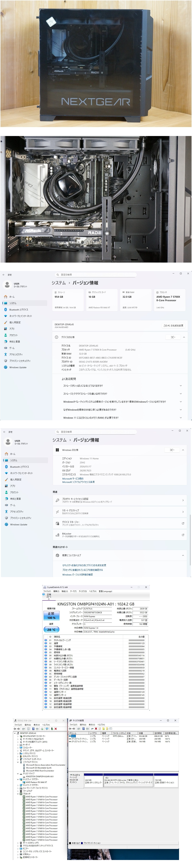Open BitLocker device encryption link
Viewport: 192px width, 868px height.
click(x=119, y=535)
